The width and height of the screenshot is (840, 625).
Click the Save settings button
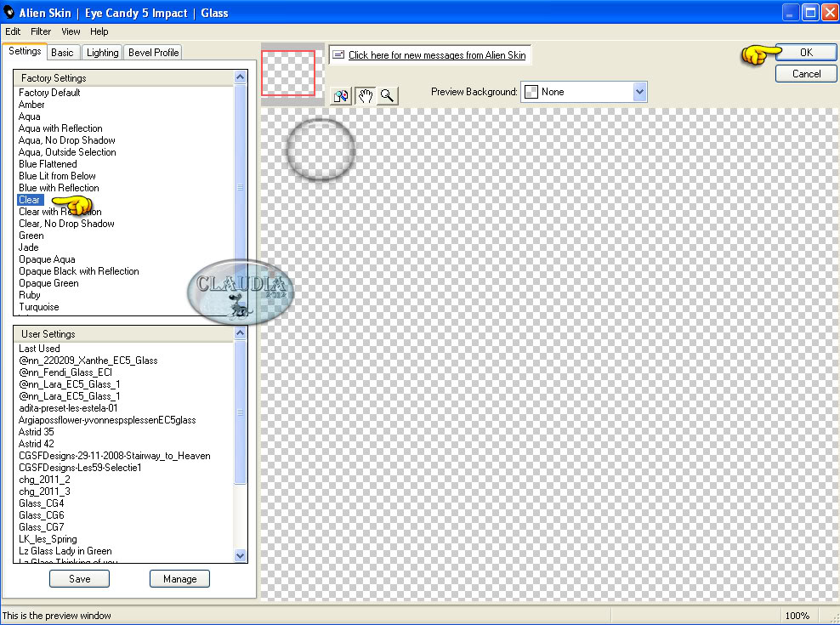click(x=79, y=579)
